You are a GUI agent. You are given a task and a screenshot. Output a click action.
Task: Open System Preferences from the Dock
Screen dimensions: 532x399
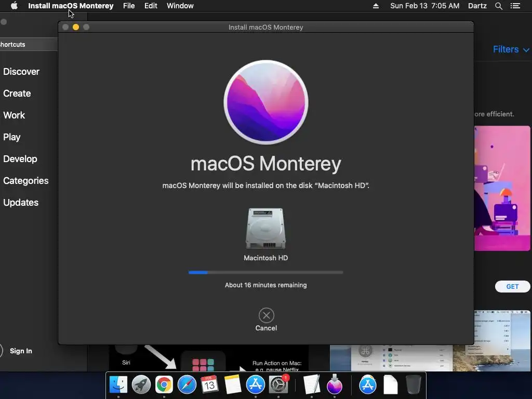pos(278,385)
